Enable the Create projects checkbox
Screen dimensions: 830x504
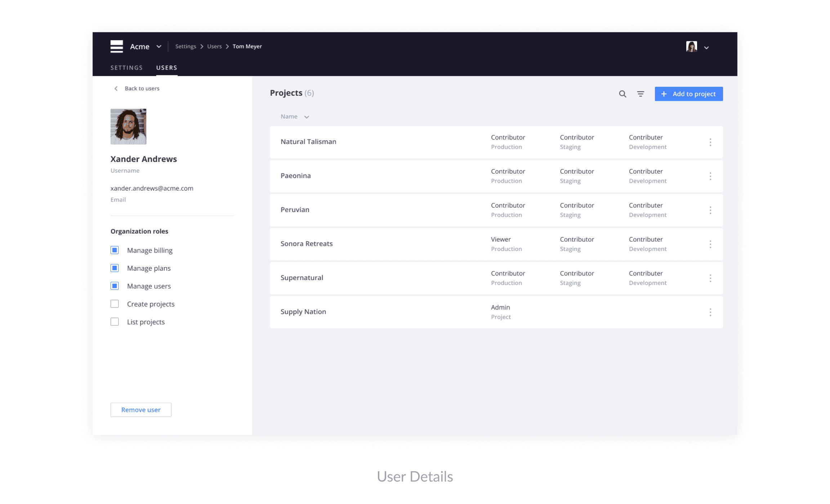click(114, 304)
